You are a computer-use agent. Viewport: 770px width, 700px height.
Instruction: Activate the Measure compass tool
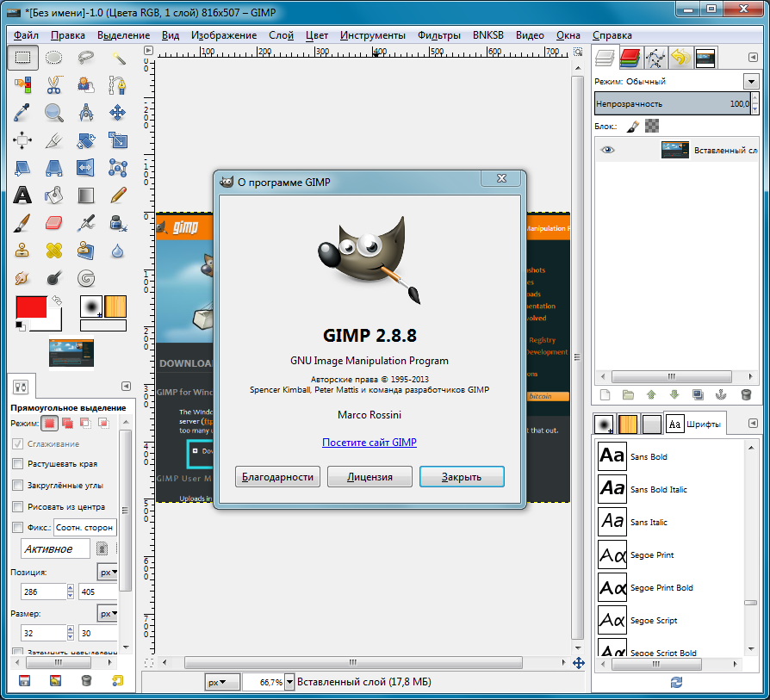pyautogui.click(x=86, y=113)
